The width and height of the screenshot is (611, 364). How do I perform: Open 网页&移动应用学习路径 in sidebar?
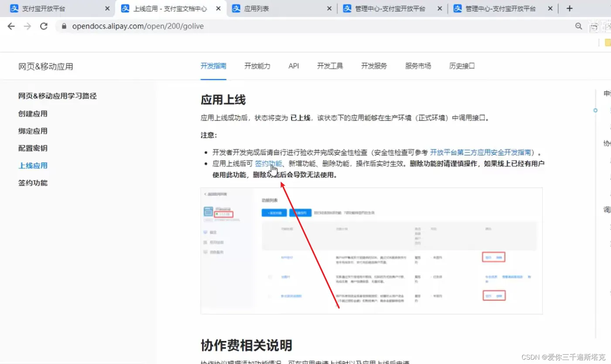58,96
